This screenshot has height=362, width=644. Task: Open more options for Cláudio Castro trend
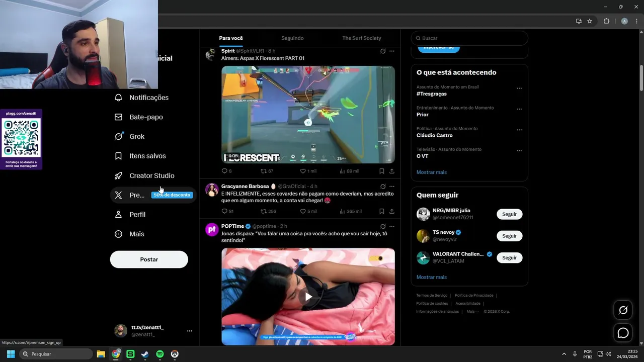519,130
